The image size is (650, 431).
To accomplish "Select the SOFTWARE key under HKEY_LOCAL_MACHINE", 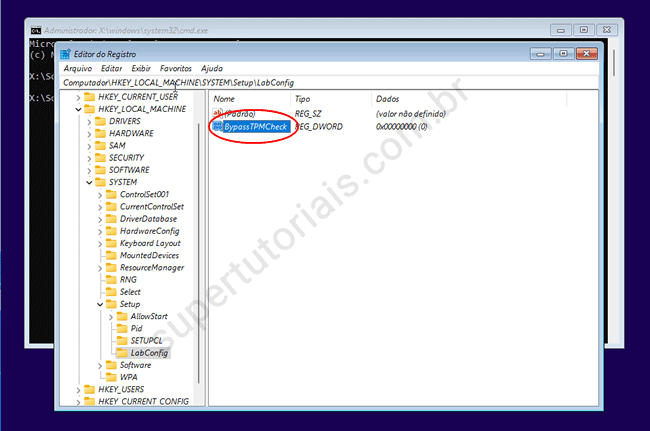I will click(130, 170).
